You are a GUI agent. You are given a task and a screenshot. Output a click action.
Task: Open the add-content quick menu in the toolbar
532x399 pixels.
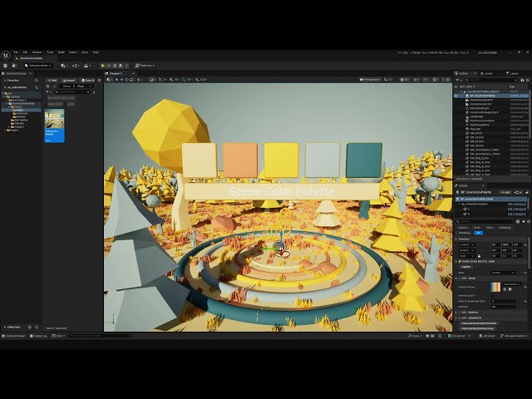64,66
